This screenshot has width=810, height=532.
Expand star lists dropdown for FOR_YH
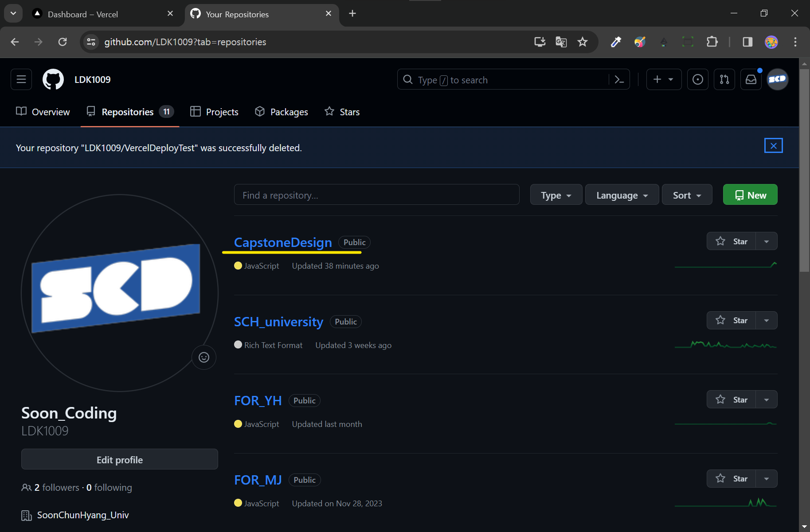[767, 399]
